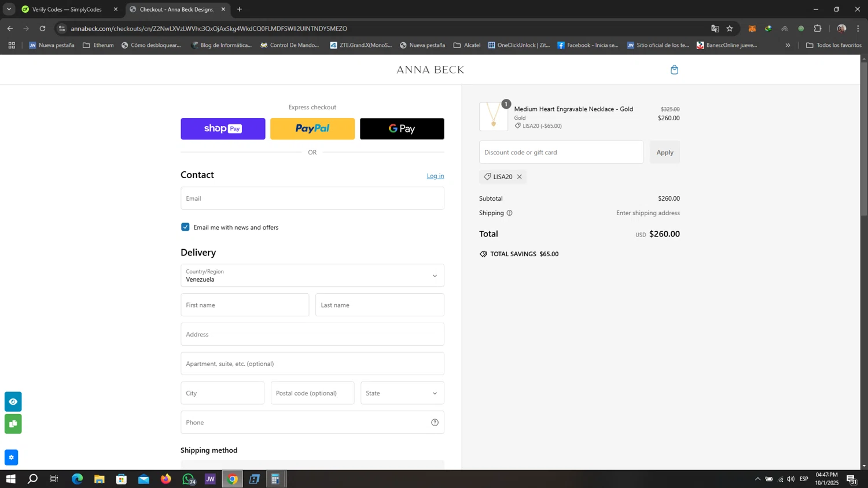The image size is (868, 488).
Task: Go to Anna Beck logo home
Action: pyautogui.click(x=430, y=70)
